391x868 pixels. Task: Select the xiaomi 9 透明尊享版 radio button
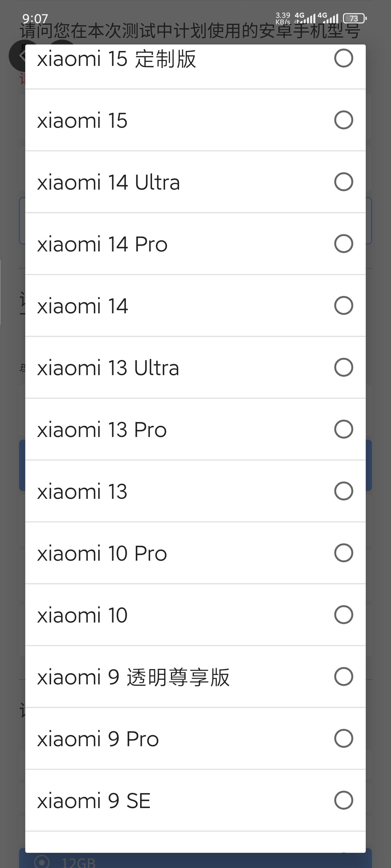pyautogui.click(x=343, y=676)
